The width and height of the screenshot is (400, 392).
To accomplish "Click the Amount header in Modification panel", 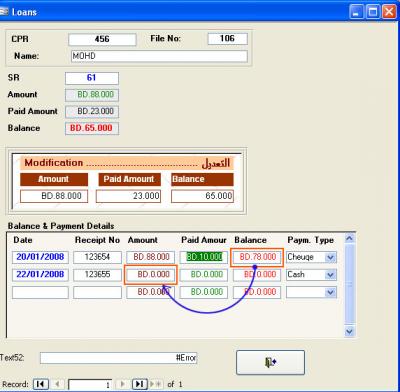I will pyautogui.click(x=54, y=179).
